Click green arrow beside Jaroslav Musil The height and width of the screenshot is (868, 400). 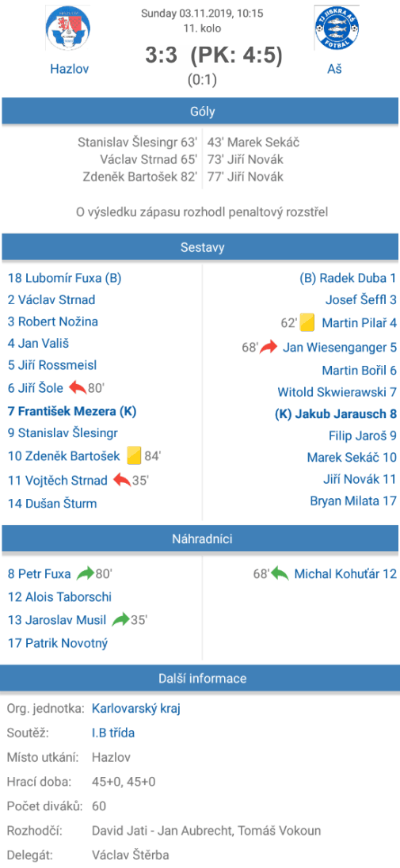click(x=120, y=620)
